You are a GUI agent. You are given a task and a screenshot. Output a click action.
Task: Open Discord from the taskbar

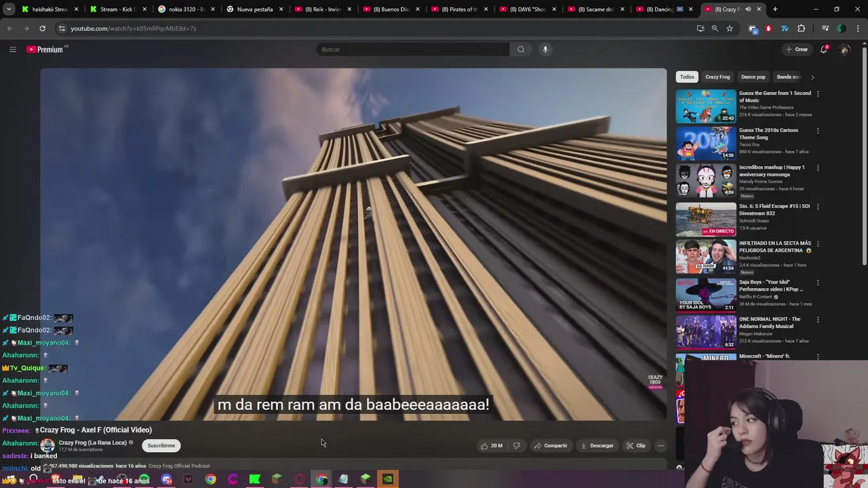(167, 480)
